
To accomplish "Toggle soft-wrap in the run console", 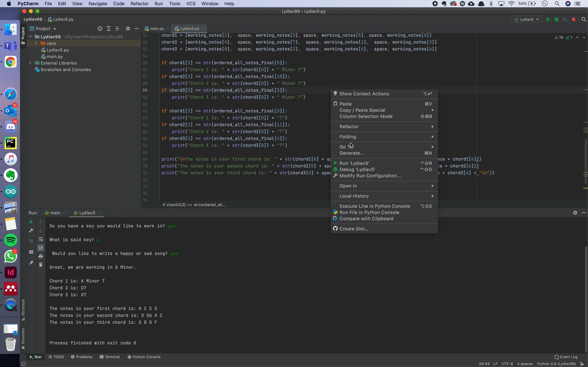I will (41, 239).
